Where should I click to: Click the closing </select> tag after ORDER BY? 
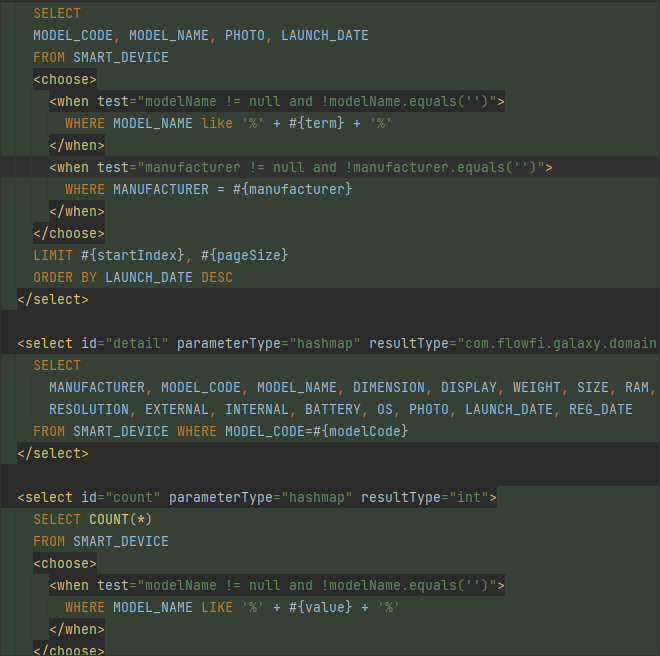53,299
